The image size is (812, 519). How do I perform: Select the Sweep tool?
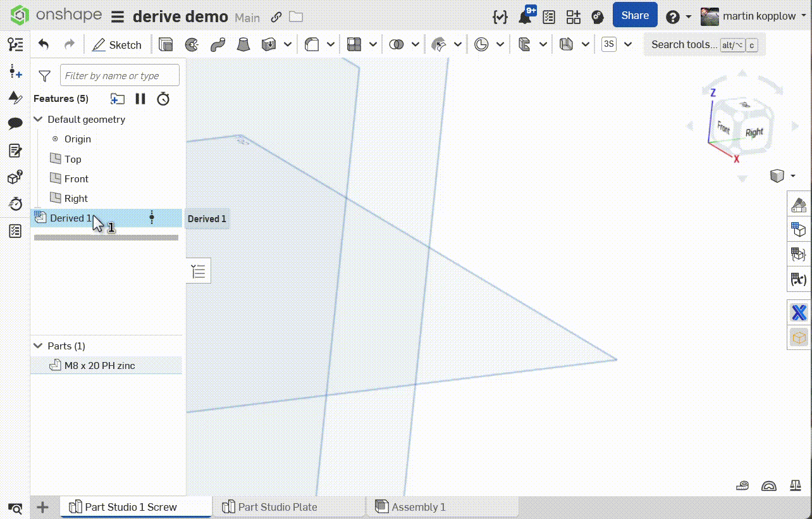[x=218, y=44]
